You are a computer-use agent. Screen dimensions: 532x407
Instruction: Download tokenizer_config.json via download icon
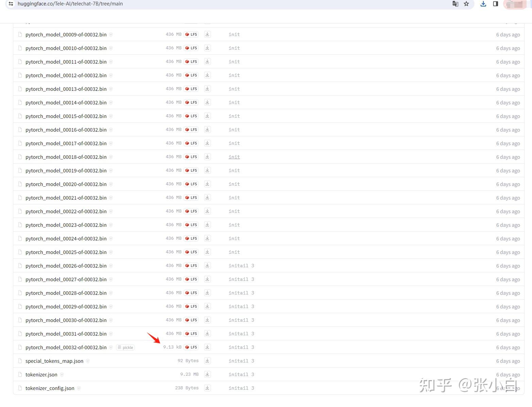pyautogui.click(x=207, y=388)
